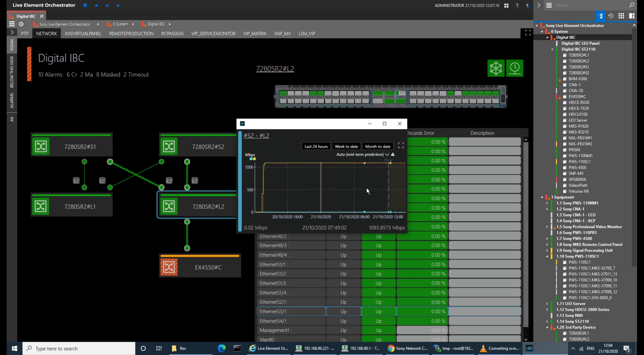Select BVM-X300 in the Digital IBC tree
The image size is (644, 355).
click(x=577, y=79)
